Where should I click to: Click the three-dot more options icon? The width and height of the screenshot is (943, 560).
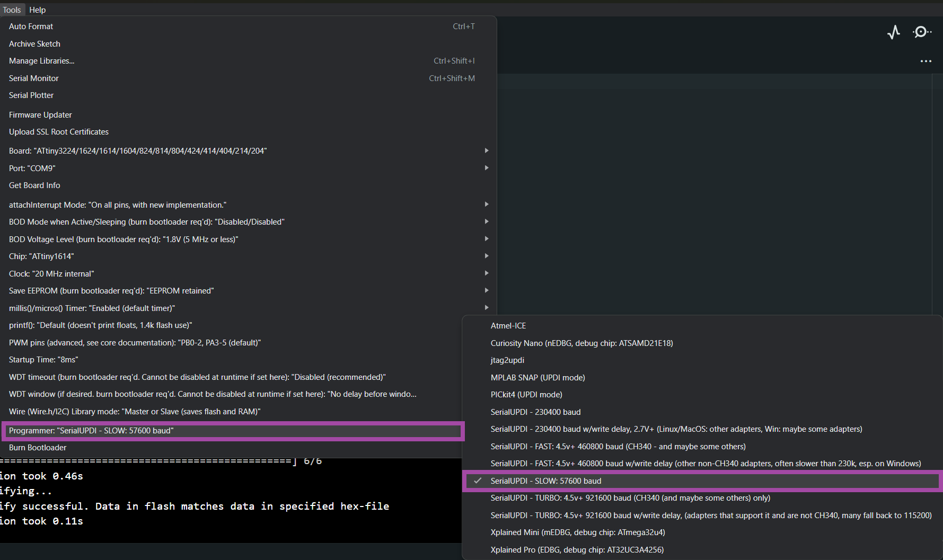926,61
